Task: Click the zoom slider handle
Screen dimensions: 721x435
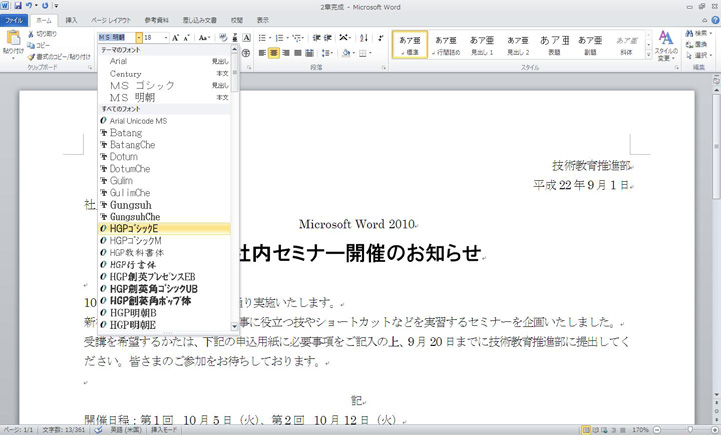Action: coord(690,430)
